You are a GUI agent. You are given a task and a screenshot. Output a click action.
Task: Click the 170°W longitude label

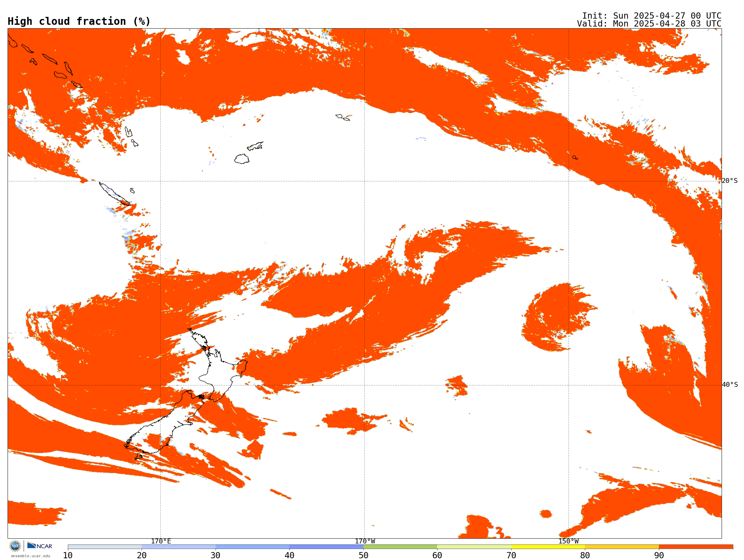(x=365, y=541)
